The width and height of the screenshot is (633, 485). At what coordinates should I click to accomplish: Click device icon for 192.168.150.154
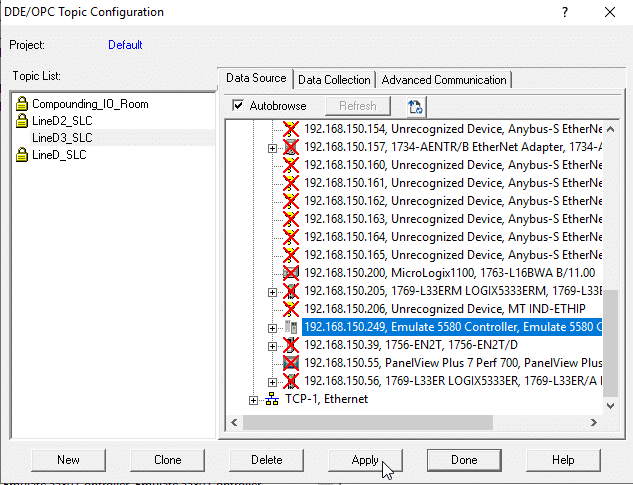pos(291,129)
